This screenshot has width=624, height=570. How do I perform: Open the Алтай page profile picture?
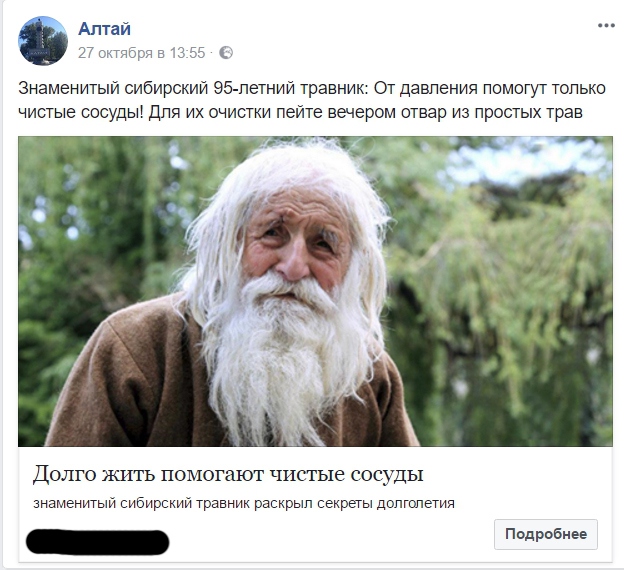(43, 41)
